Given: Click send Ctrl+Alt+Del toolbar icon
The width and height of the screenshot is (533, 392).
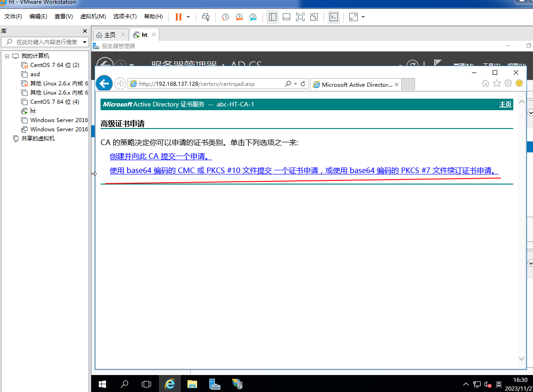Looking at the screenshot, I should coord(206,17).
